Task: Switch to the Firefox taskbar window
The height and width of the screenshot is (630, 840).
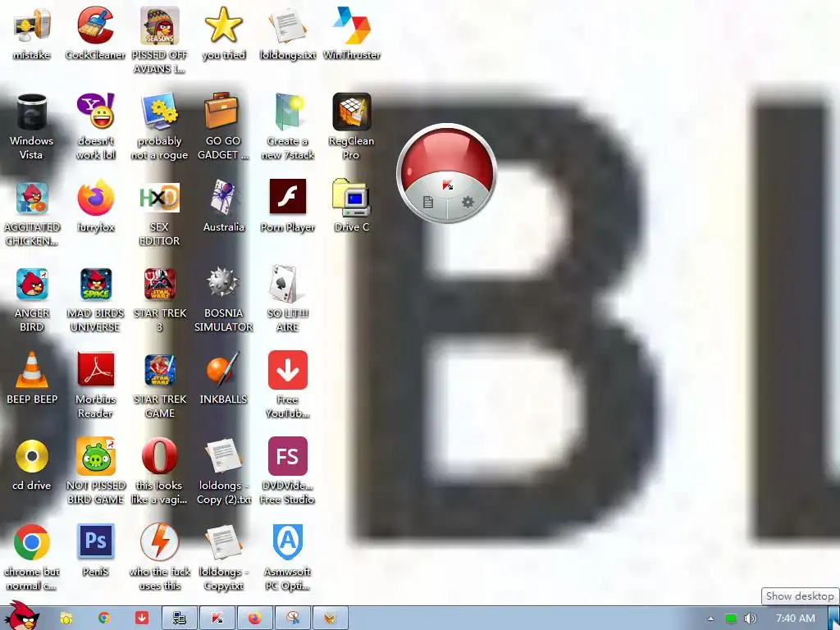Action: click(255, 619)
